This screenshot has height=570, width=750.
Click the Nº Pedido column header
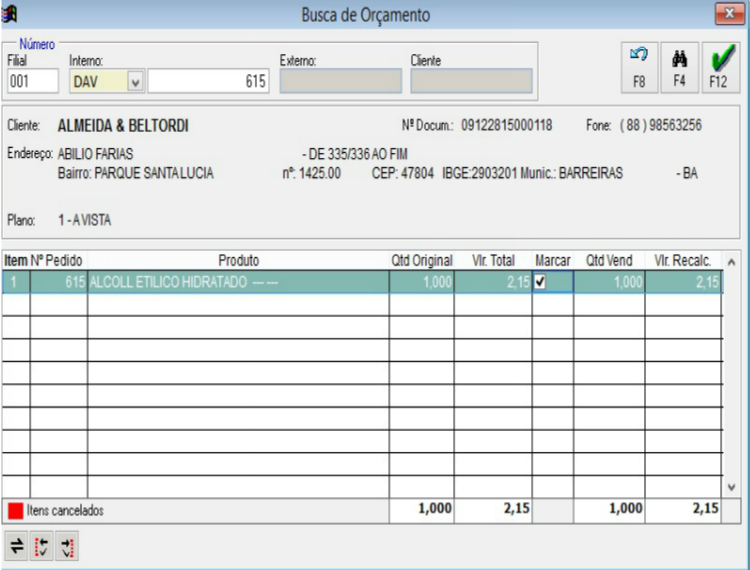pos(58,261)
